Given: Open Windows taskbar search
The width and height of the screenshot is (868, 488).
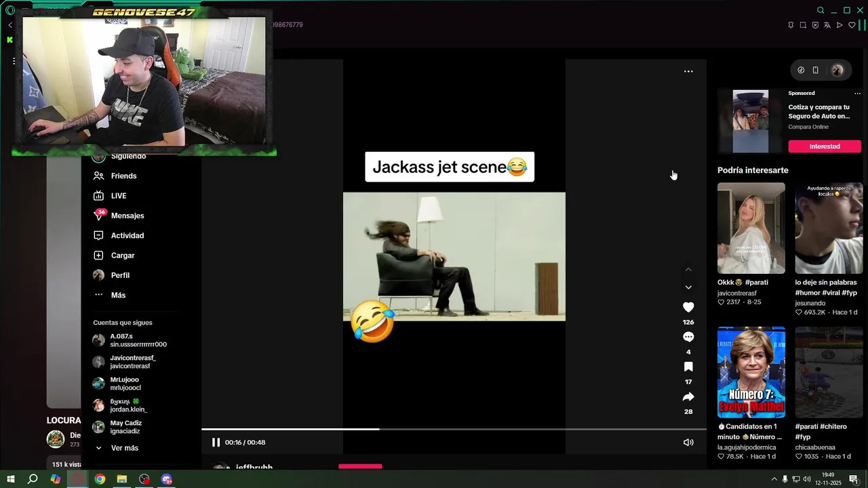Looking at the screenshot, I should pos(33,479).
